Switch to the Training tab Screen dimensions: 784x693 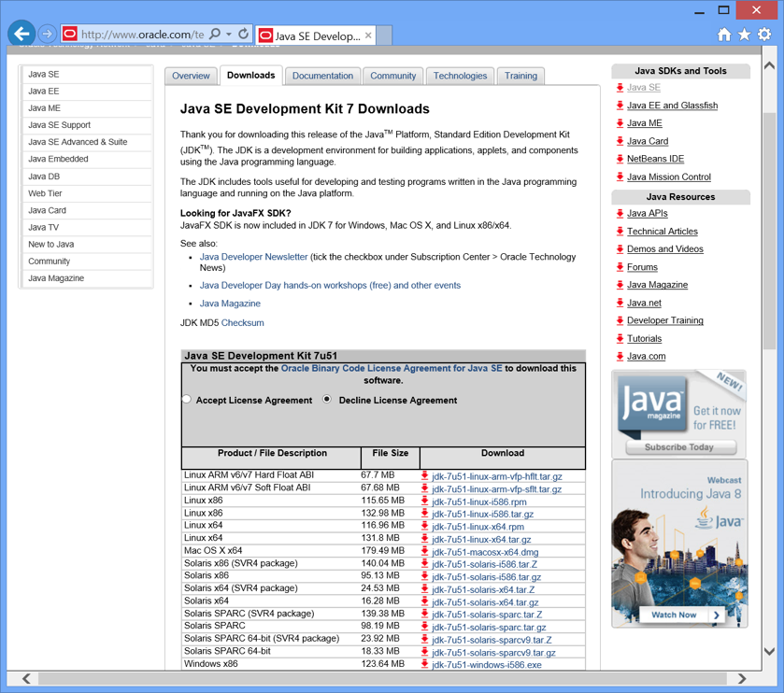520,76
